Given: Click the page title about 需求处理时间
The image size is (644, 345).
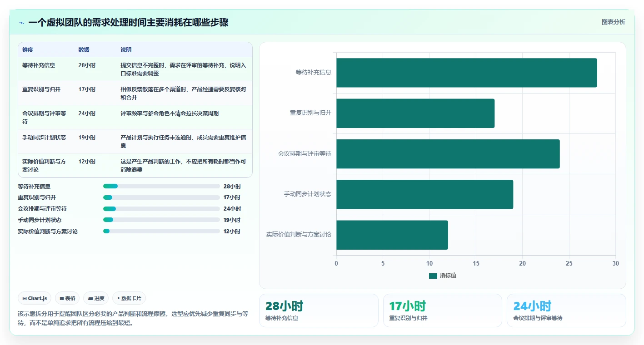Looking at the screenshot, I should (x=128, y=23).
